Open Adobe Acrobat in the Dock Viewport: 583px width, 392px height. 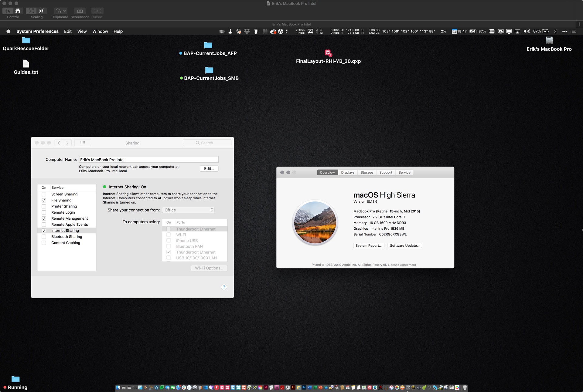[282, 387]
